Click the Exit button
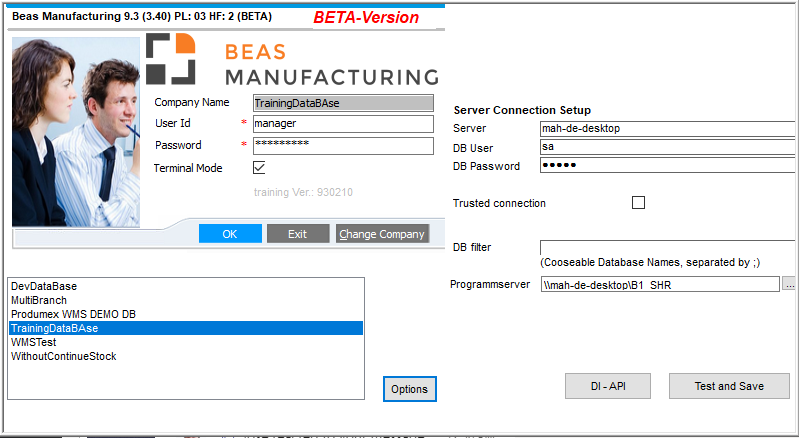Viewport: 799px width, 438px height. click(297, 234)
